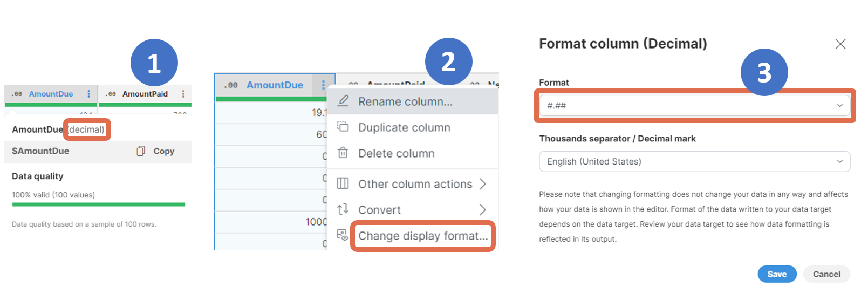Click the Cancel button
Image resolution: width=868 pixels, height=307 pixels.
click(x=826, y=274)
